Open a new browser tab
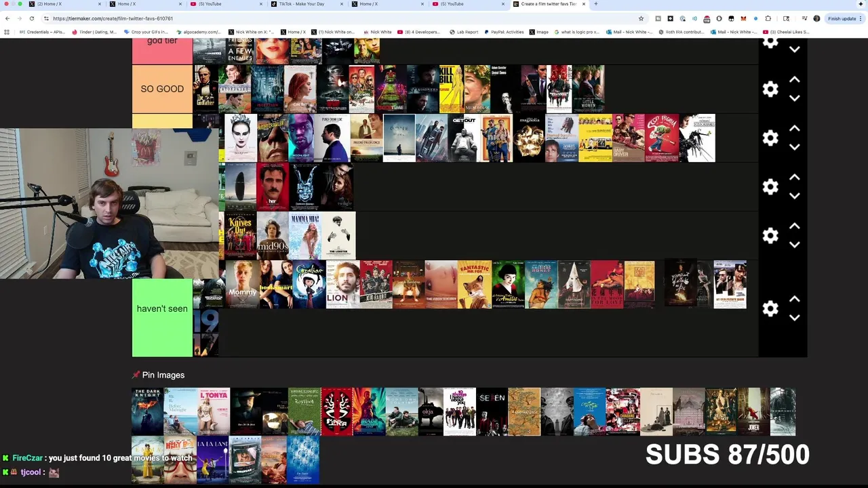The width and height of the screenshot is (868, 488). click(x=596, y=4)
